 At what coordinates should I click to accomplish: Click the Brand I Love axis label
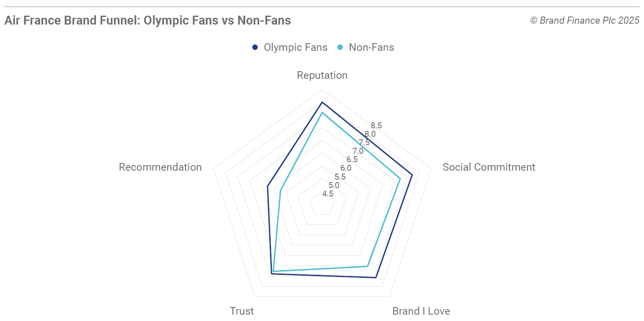(x=421, y=311)
